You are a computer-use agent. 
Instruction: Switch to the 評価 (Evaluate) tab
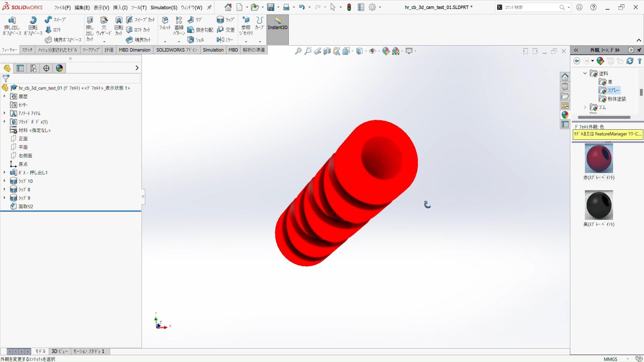[x=109, y=50]
